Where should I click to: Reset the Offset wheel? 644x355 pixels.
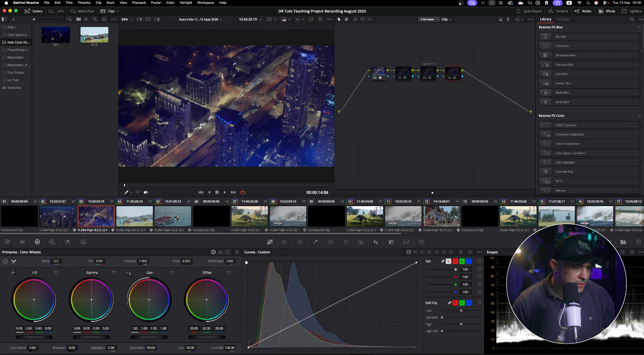coord(229,272)
